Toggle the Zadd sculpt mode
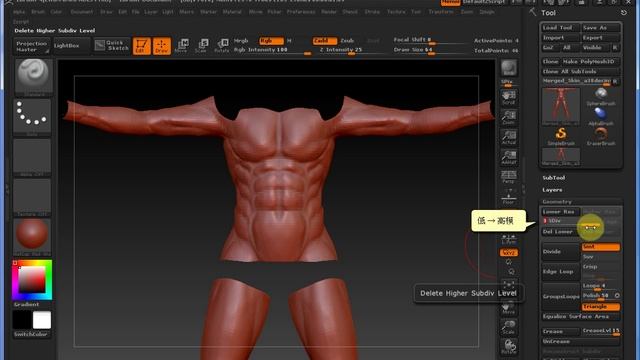This screenshot has width=640, height=360. 325,41
